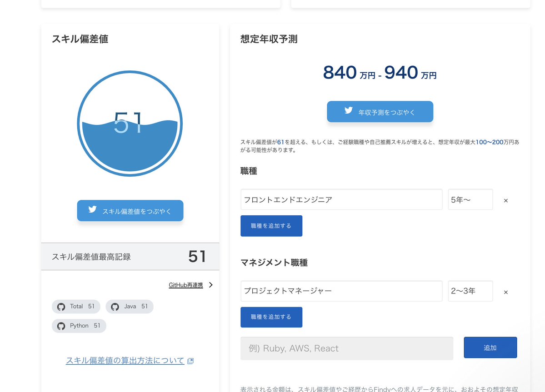Remove the フロントエンドエンジニア row with × icon
The image size is (545, 392).
(505, 200)
